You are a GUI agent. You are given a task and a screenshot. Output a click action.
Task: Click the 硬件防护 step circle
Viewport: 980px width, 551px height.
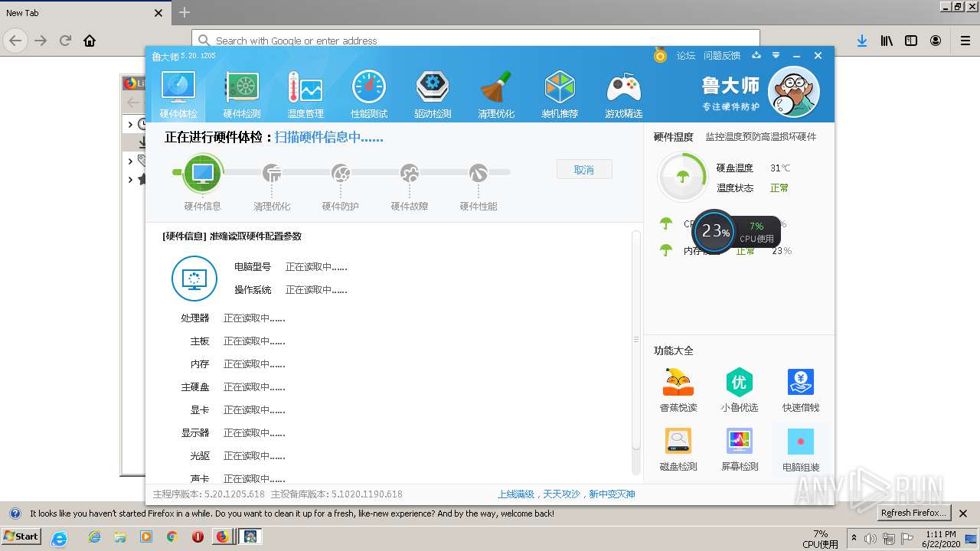point(341,174)
